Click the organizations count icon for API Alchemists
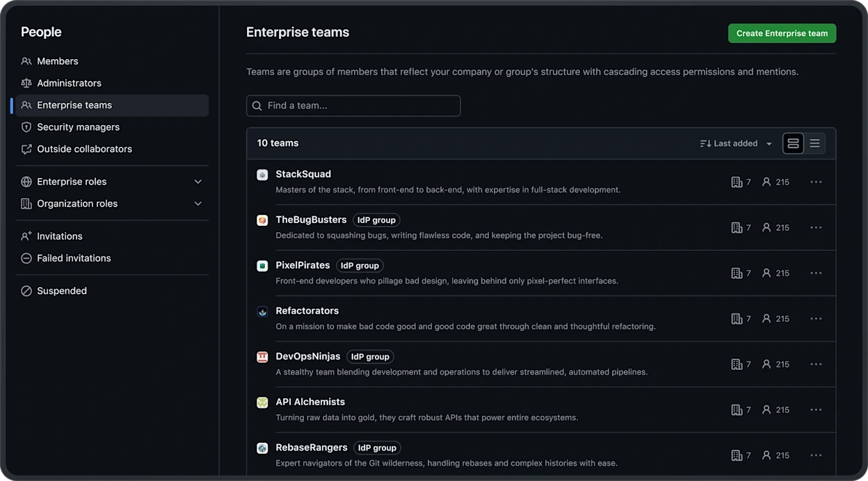This screenshot has height=481, width=868. click(x=737, y=410)
